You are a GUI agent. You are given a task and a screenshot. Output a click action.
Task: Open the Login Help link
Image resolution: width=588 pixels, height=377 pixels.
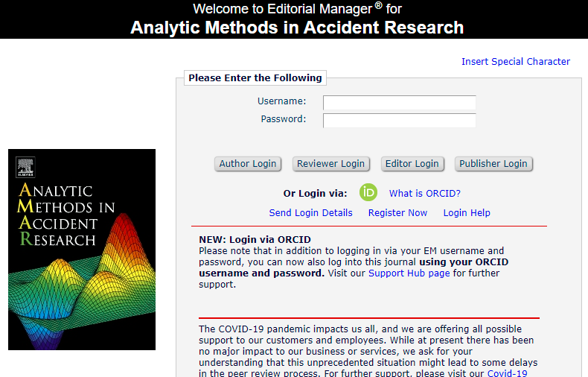467,213
